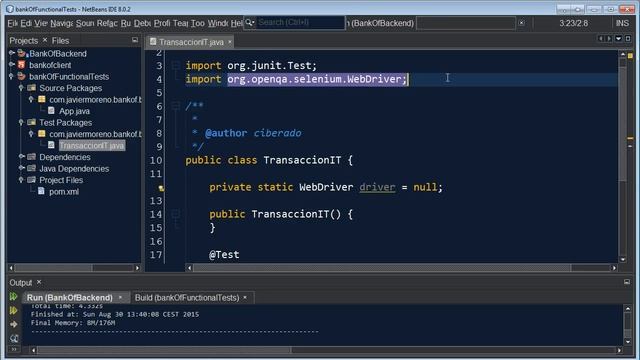Click the Source Packages folder icon
The image size is (640, 360).
tap(32, 88)
